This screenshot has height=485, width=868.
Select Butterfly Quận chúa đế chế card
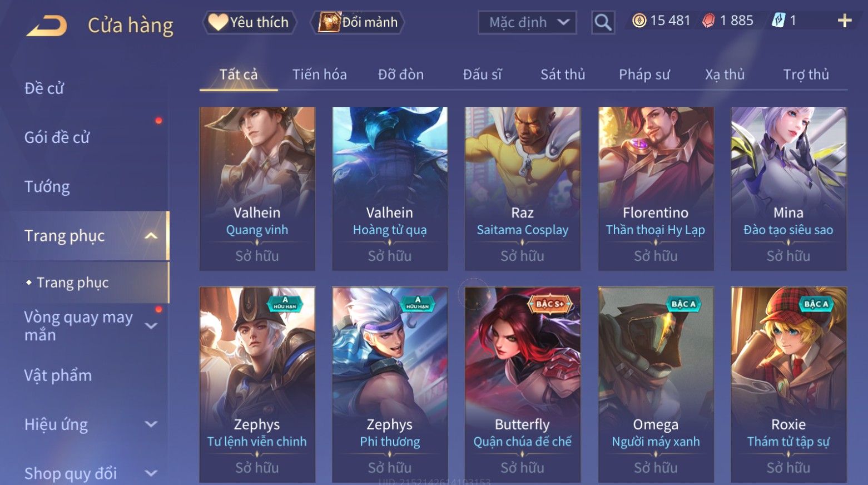tap(523, 384)
